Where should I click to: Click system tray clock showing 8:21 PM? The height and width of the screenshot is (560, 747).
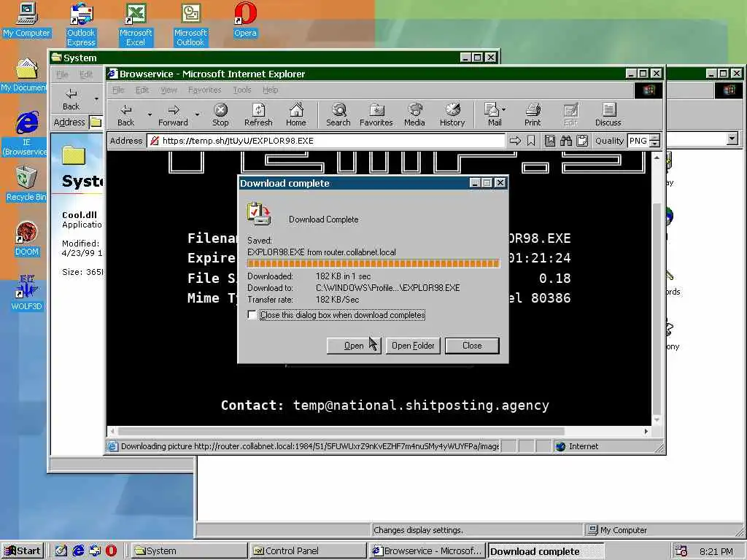716,551
